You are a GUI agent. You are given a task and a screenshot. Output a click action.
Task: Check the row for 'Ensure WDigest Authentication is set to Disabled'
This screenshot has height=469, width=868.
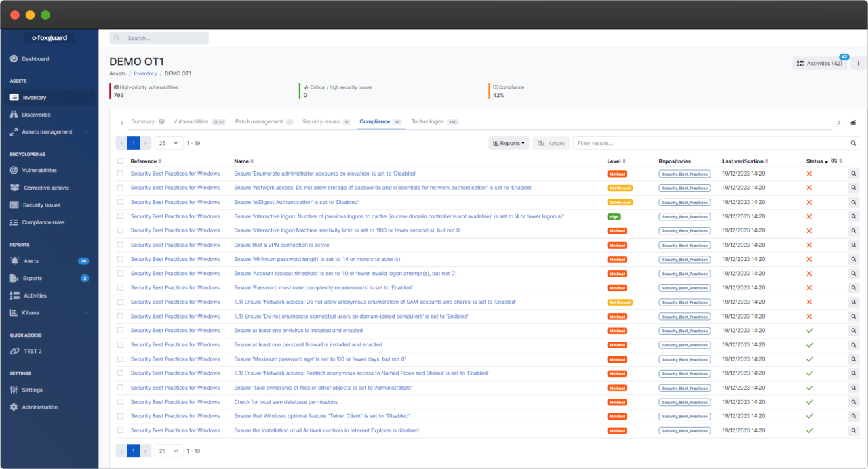pos(120,202)
